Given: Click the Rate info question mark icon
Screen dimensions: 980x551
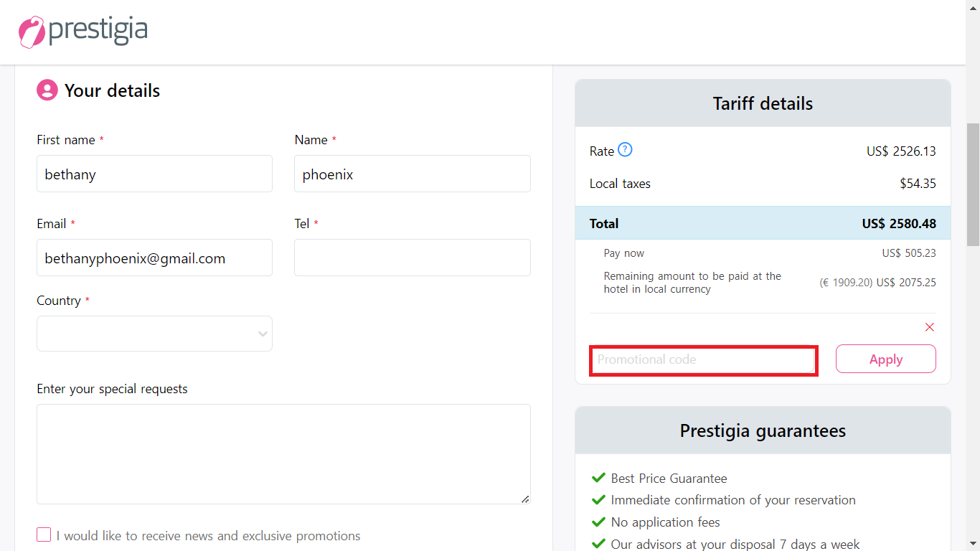Looking at the screenshot, I should 625,150.
